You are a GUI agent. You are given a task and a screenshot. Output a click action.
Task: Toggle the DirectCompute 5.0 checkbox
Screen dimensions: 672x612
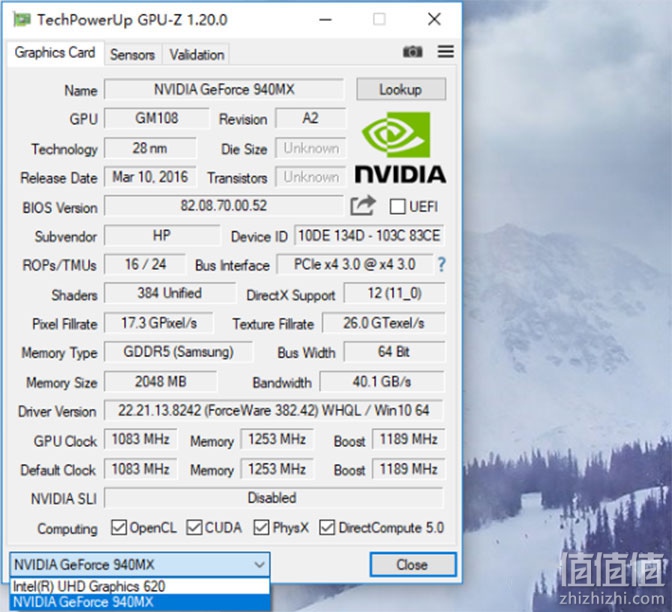pyautogui.click(x=327, y=528)
